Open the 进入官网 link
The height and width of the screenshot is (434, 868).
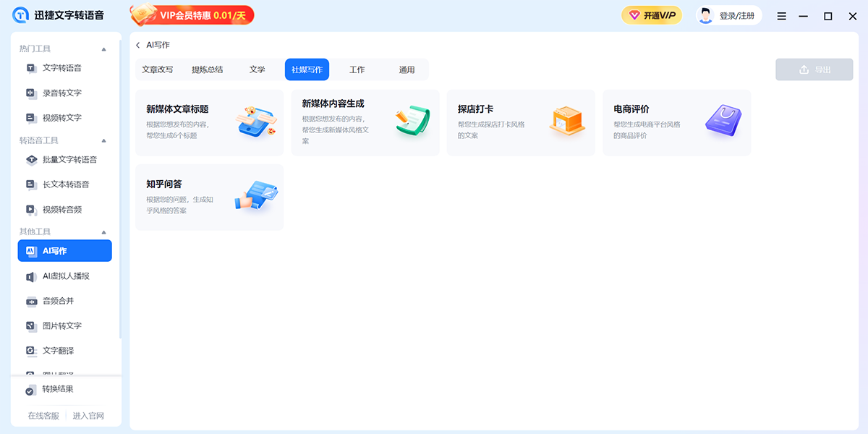pos(88,416)
